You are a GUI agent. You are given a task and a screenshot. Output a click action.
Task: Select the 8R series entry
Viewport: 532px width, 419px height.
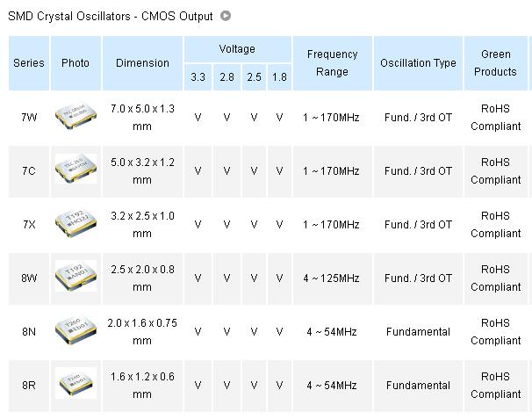29,386
